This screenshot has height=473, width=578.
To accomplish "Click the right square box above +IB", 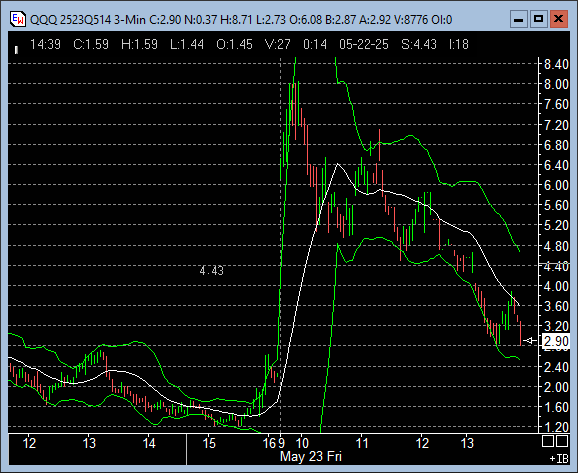I will click(x=561, y=441).
